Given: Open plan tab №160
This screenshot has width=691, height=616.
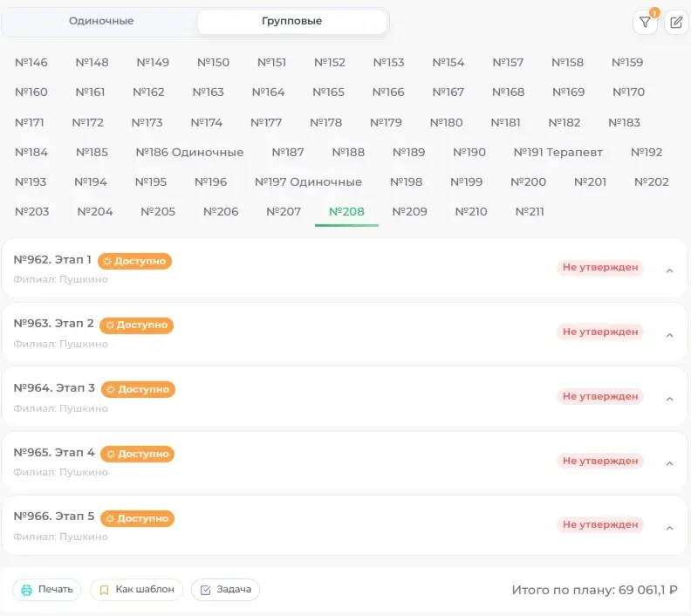Looking at the screenshot, I should 31,92.
